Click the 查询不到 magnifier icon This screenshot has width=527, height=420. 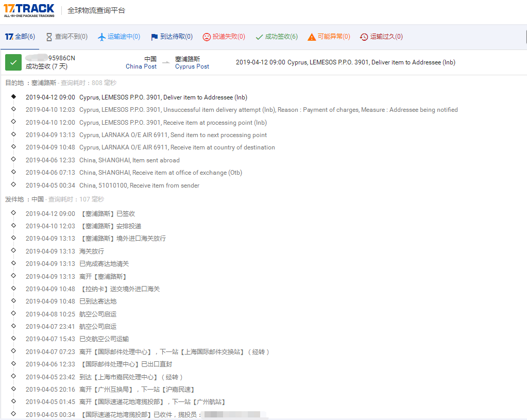tap(49, 37)
